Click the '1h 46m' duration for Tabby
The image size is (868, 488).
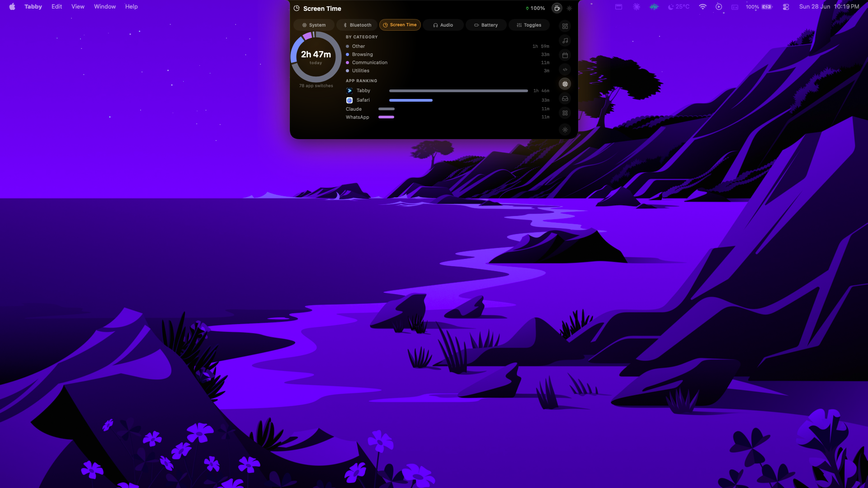click(x=541, y=91)
